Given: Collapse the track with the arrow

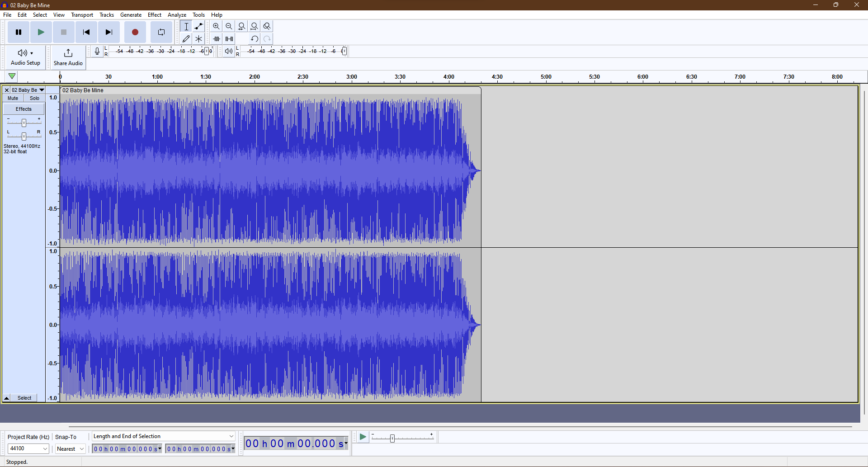Looking at the screenshot, I should tap(7, 398).
